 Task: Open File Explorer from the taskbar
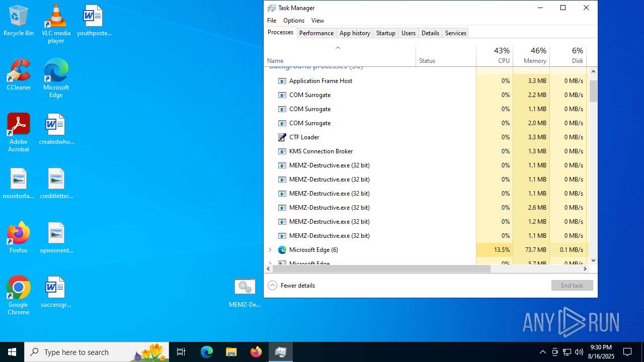231,352
